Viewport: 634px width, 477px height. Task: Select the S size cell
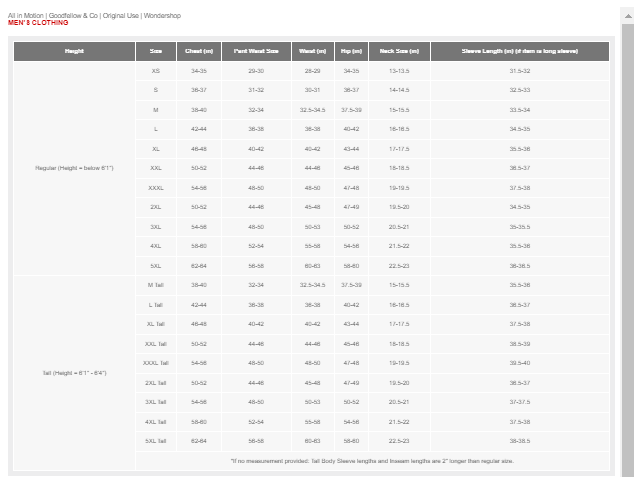click(156, 90)
